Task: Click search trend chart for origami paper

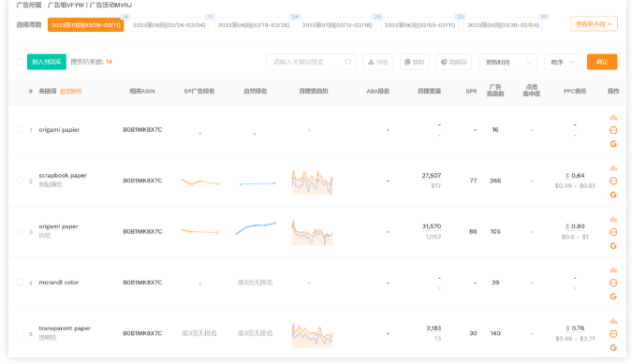Action: pos(313,232)
